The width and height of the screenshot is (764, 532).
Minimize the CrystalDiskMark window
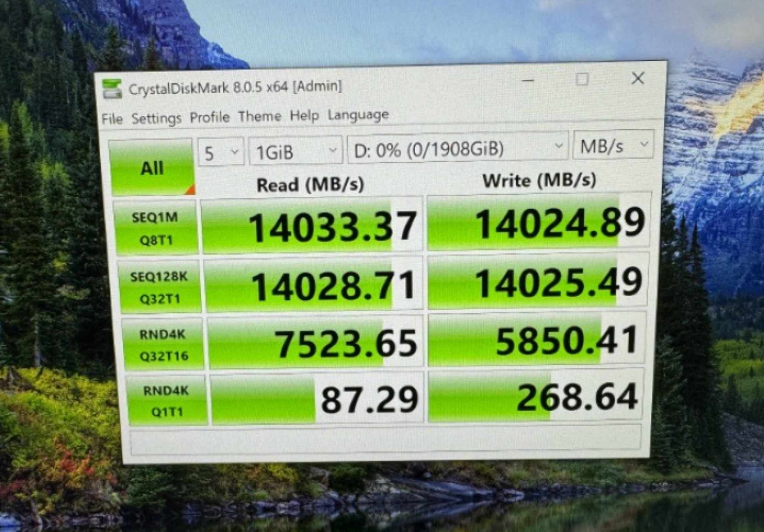(x=528, y=80)
